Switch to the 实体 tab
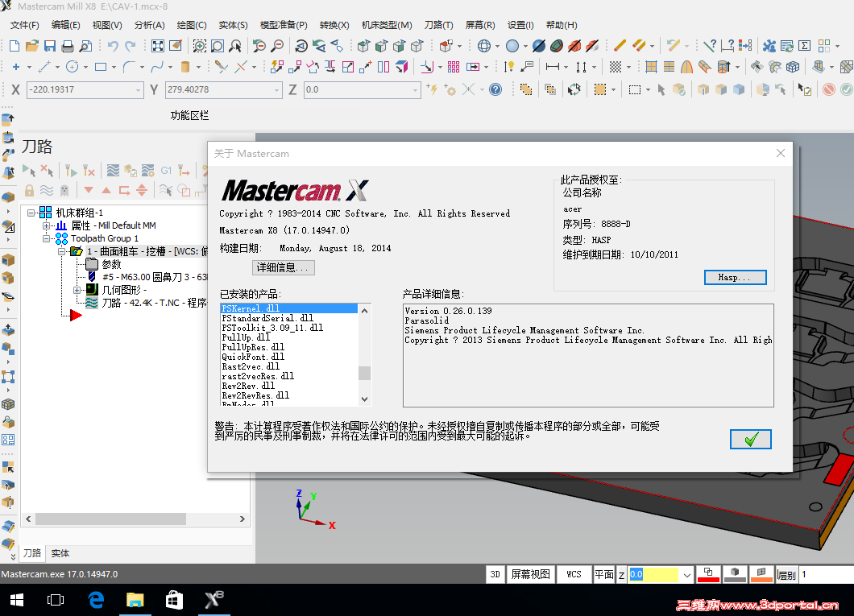The height and width of the screenshot is (616, 854). point(60,553)
